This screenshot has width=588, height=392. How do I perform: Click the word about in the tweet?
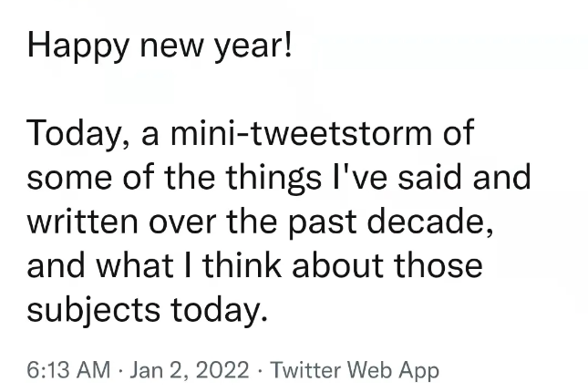click(x=337, y=265)
